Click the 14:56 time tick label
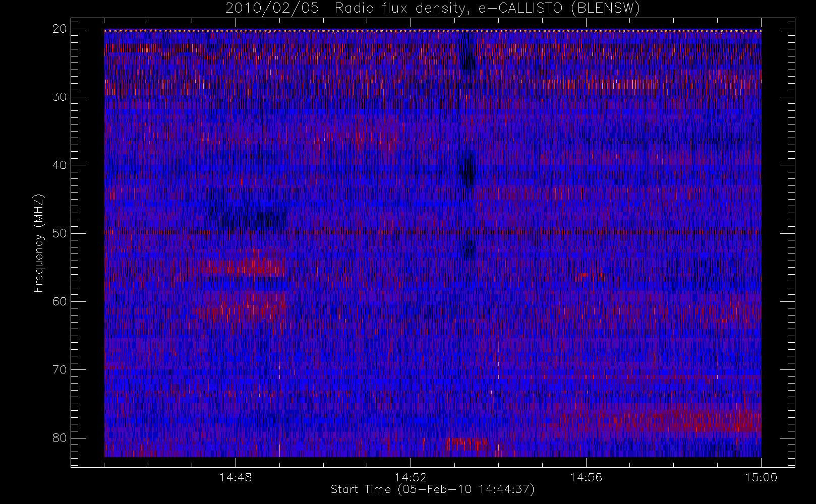 tap(586, 477)
